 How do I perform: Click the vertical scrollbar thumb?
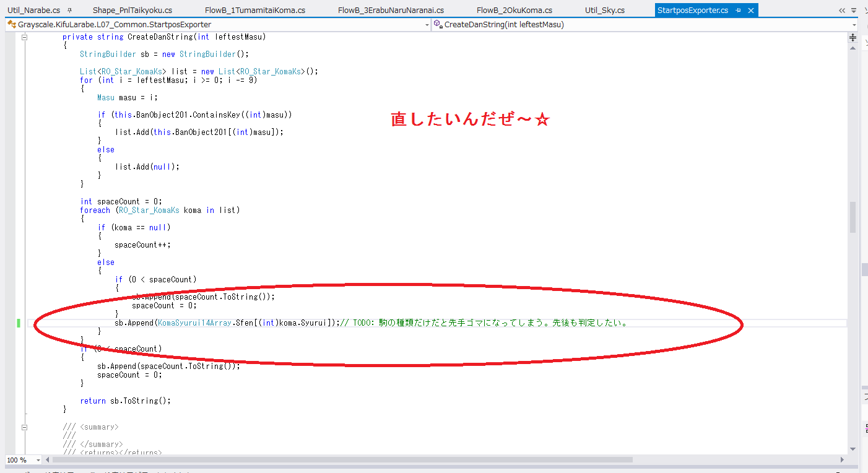(853, 217)
